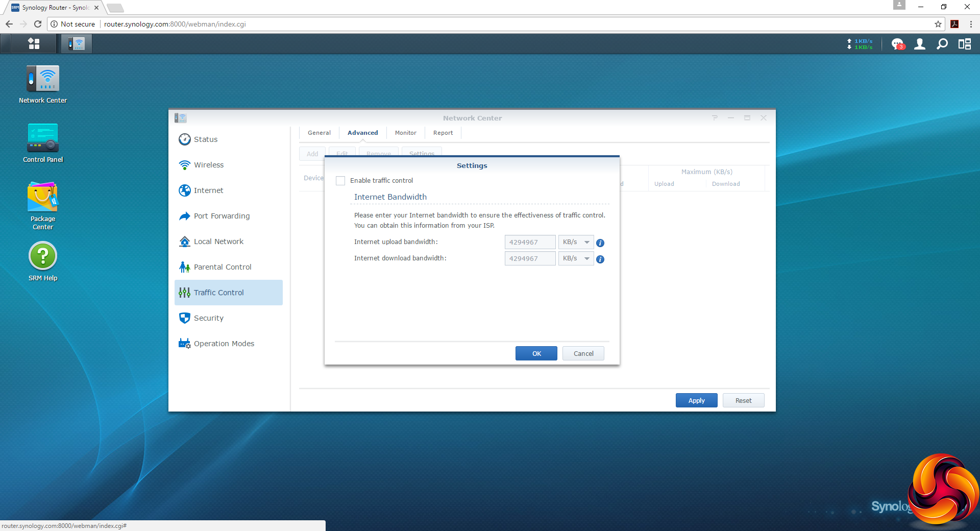Select Security in the sidebar
980x531 pixels.
click(x=229, y=318)
